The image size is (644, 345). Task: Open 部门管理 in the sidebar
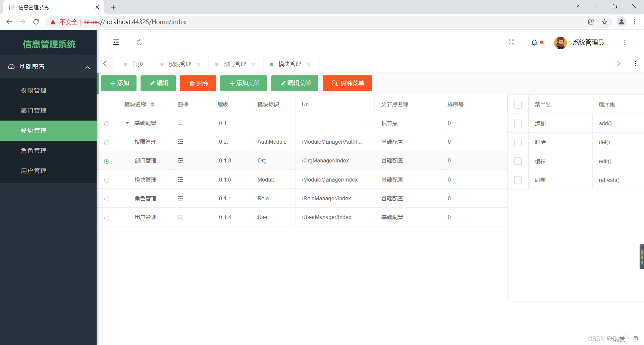[x=48, y=111]
